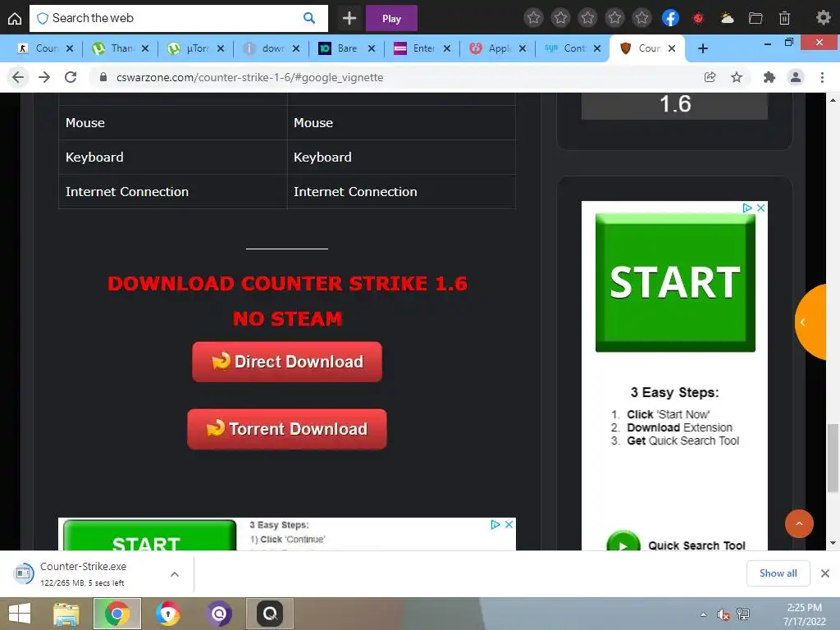
Task: Click the red ladybug icon
Action: (x=697, y=18)
